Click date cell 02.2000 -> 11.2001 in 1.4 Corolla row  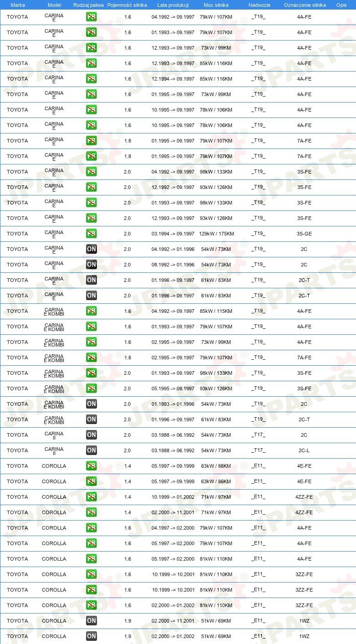click(173, 512)
